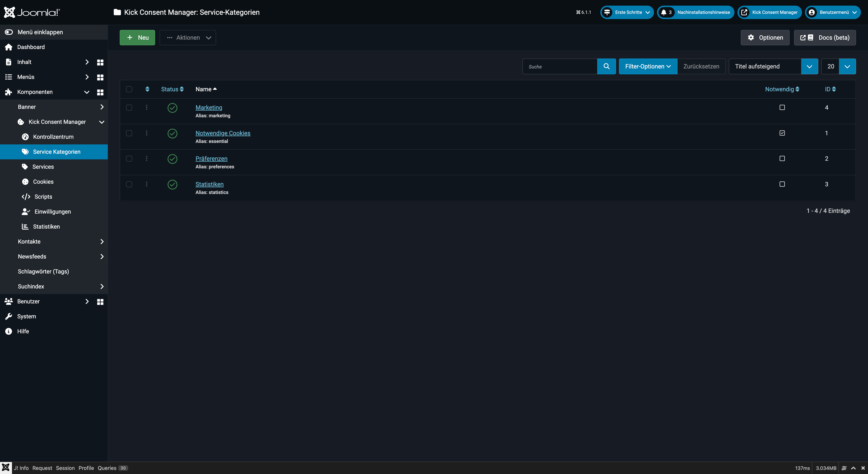The image size is (868, 474).
Task: Click Marketing published status icon
Action: point(172,108)
